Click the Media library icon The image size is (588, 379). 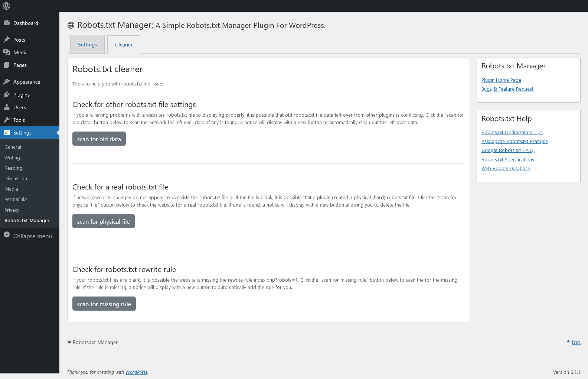tap(7, 52)
